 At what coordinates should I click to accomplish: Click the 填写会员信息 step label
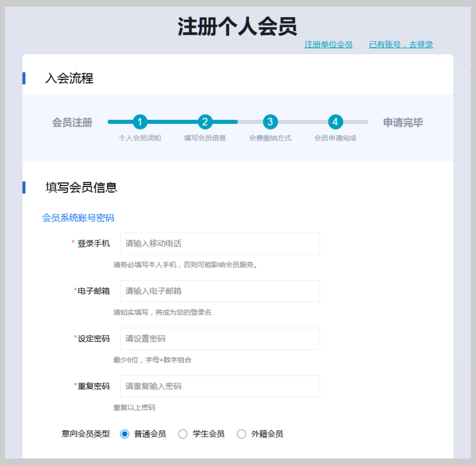tap(205, 138)
